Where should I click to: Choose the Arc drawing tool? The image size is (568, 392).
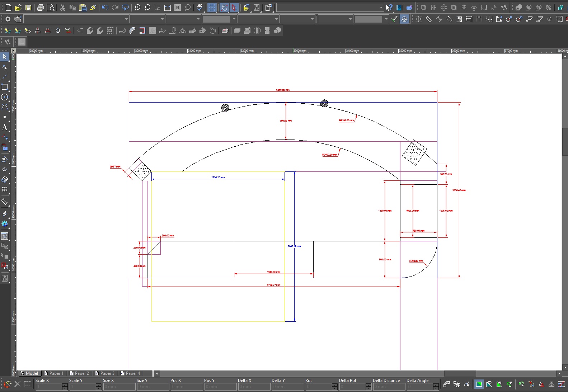click(5, 107)
